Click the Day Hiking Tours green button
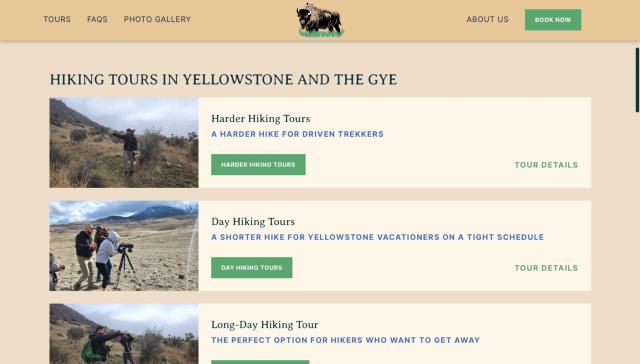Viewport: 640px width, 364px height. point(251,268)
